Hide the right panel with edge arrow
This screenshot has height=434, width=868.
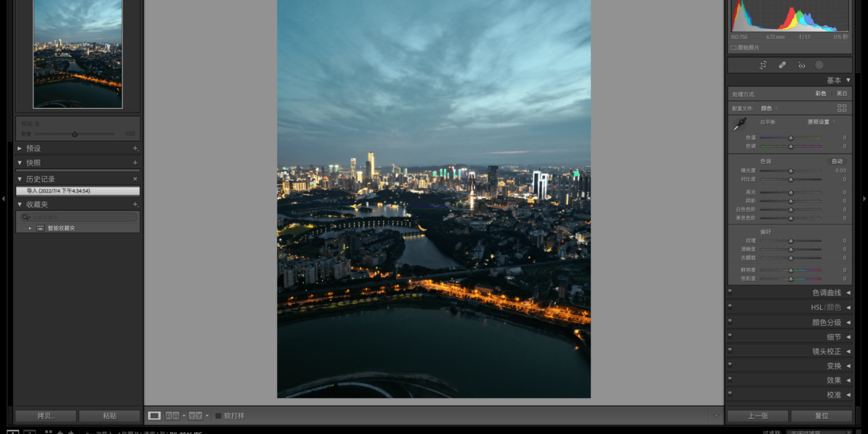click(864, 198)
